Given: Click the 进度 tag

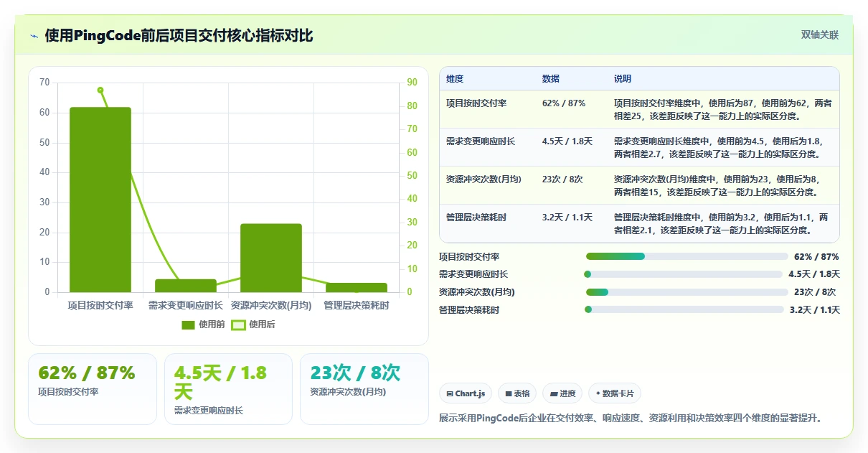Looking at the screenshot, I should pyautogui.click(x=562, y=393).
